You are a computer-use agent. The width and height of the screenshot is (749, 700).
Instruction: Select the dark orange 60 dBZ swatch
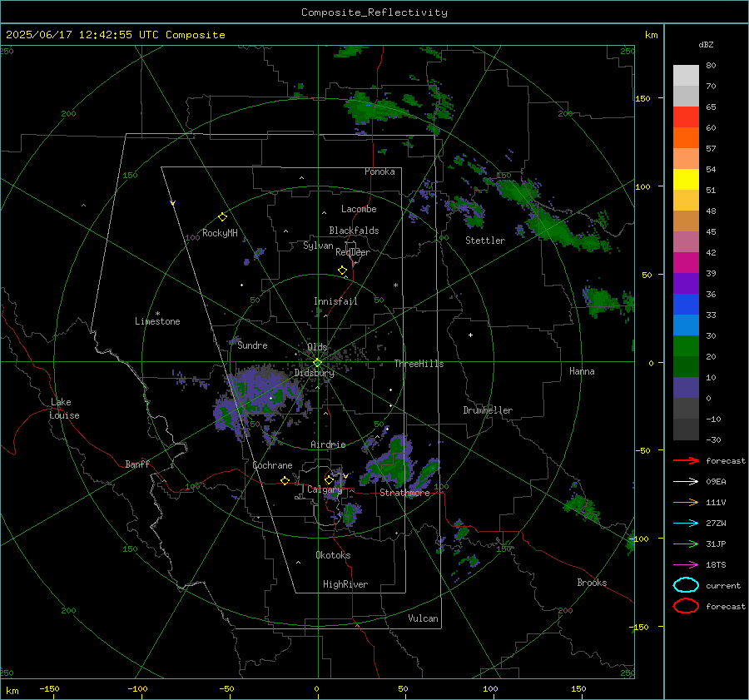(686, 137)
